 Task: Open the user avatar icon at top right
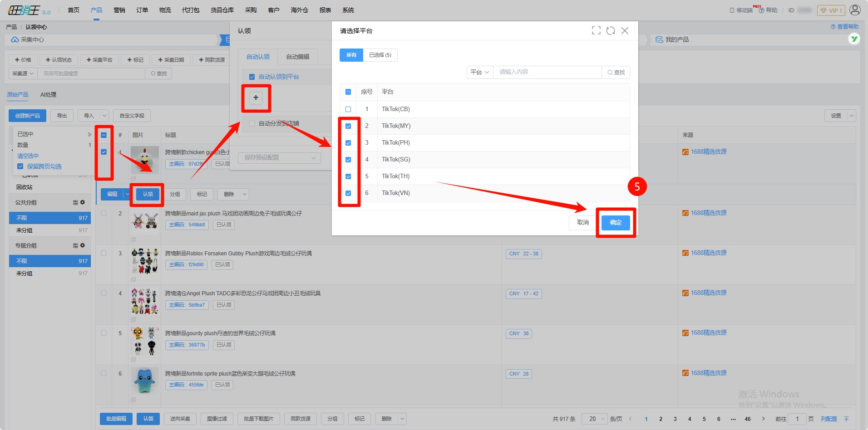[x=855, y=10]
